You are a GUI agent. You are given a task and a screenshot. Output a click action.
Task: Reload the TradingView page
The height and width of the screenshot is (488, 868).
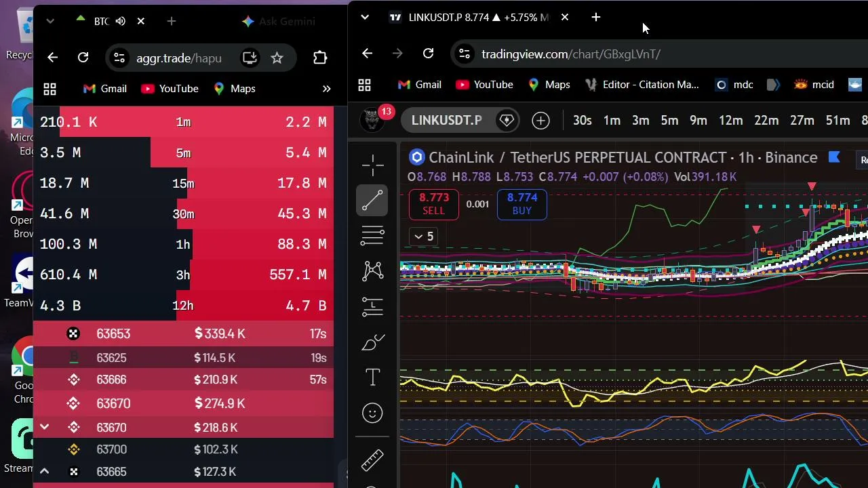coord(428,54)
